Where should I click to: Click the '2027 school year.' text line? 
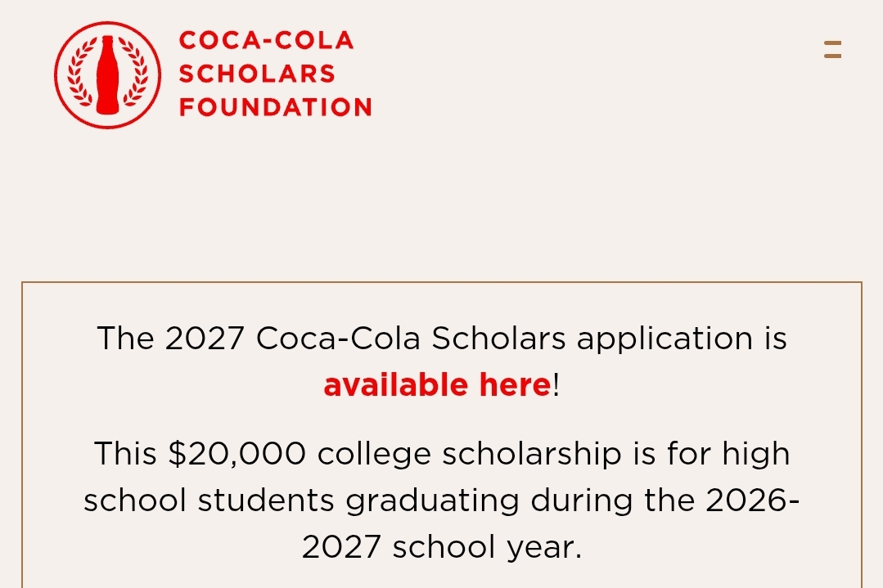pos(442,547)
